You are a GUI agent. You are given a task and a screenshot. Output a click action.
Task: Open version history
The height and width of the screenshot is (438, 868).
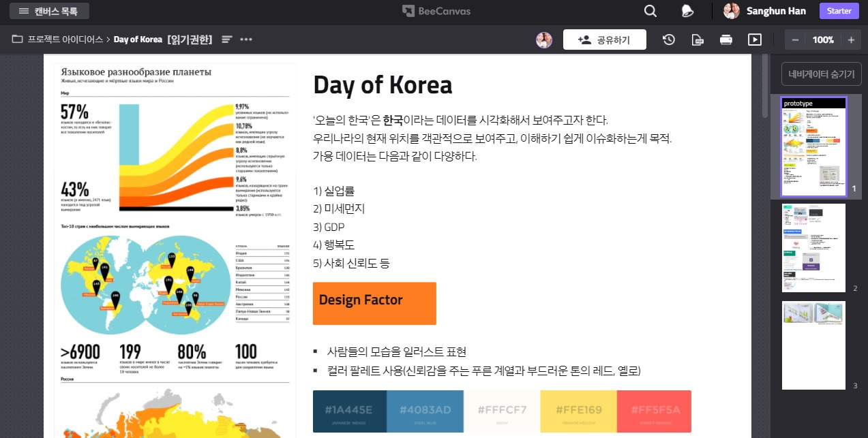[x=668, y=40]
